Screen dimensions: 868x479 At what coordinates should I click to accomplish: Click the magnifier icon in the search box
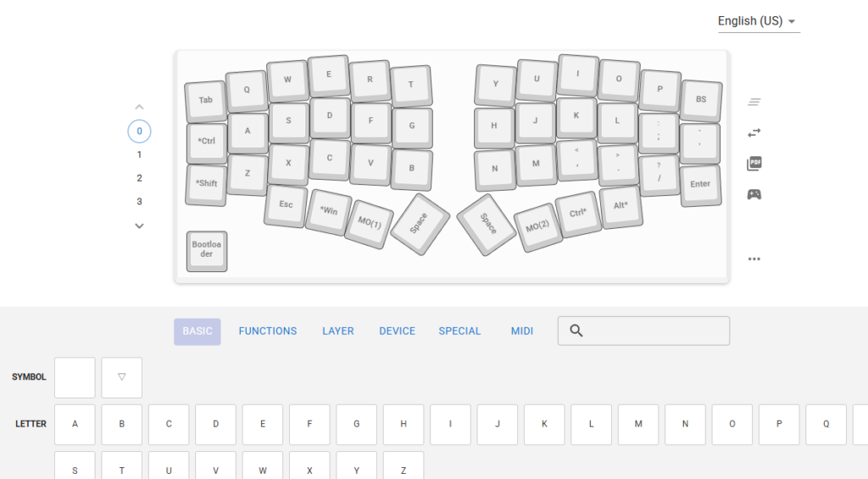tap(576, 331)
